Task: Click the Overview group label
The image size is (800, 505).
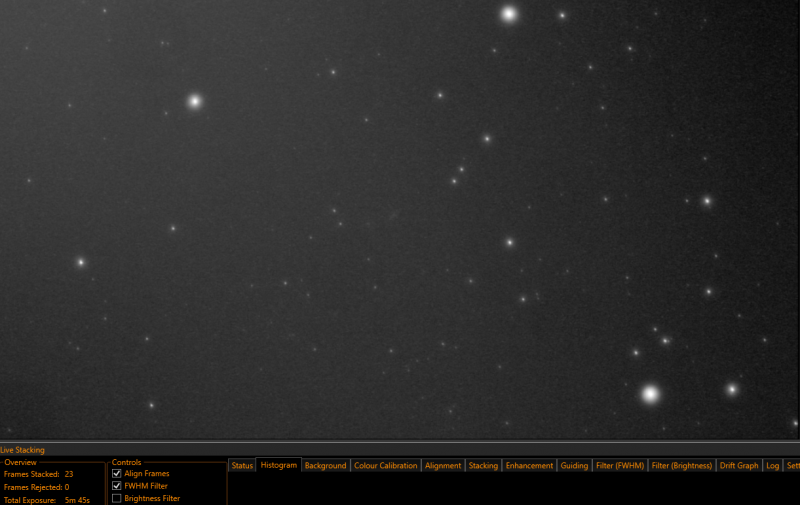Action: pos(20,462)
